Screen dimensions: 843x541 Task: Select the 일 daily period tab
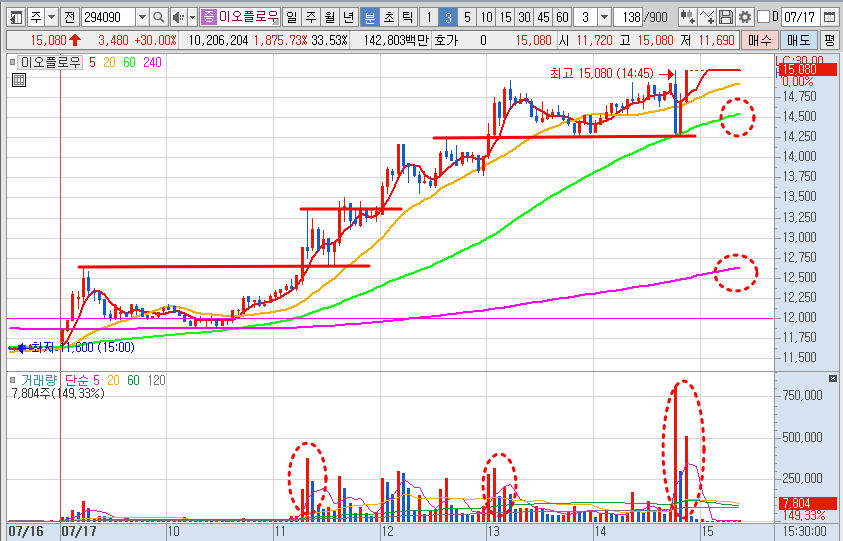tap(291, 18)
